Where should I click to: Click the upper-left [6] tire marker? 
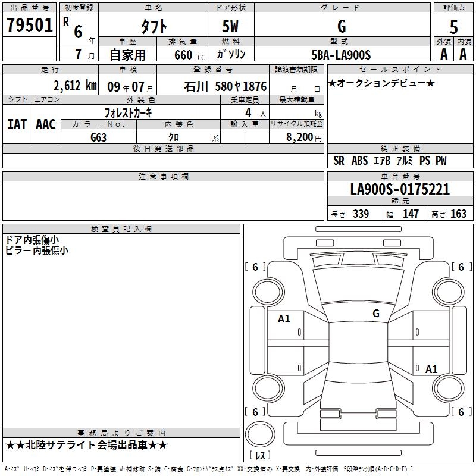click(255, 267)
